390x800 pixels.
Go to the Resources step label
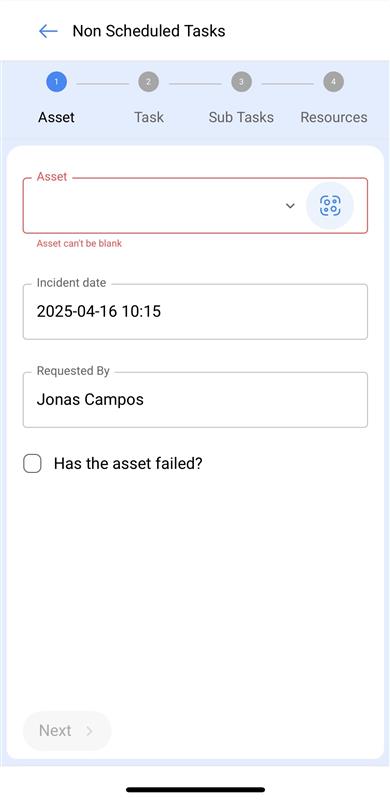pyautogui.click(x=334, y=117)
